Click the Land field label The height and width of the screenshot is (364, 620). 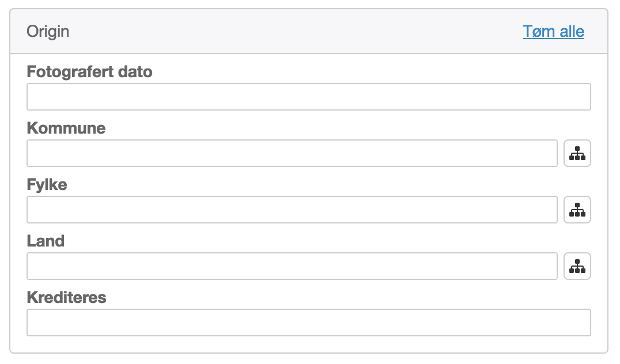(x=46, y=241)
